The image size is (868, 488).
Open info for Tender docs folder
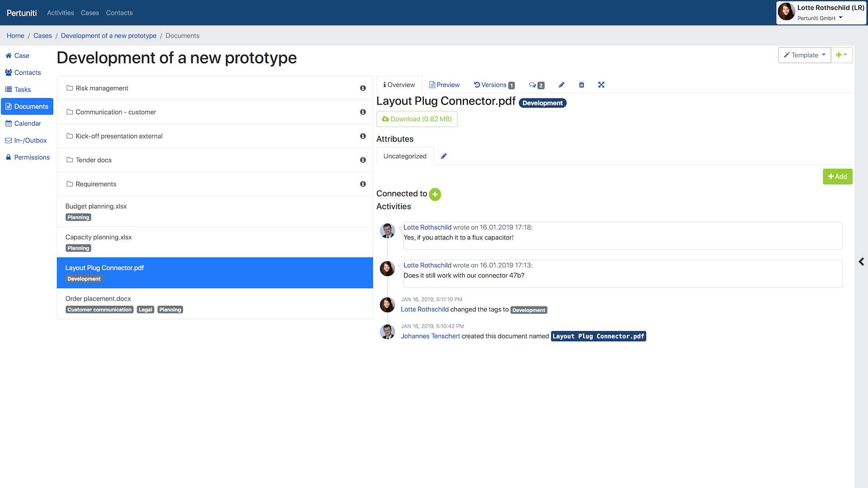[363, 160]
